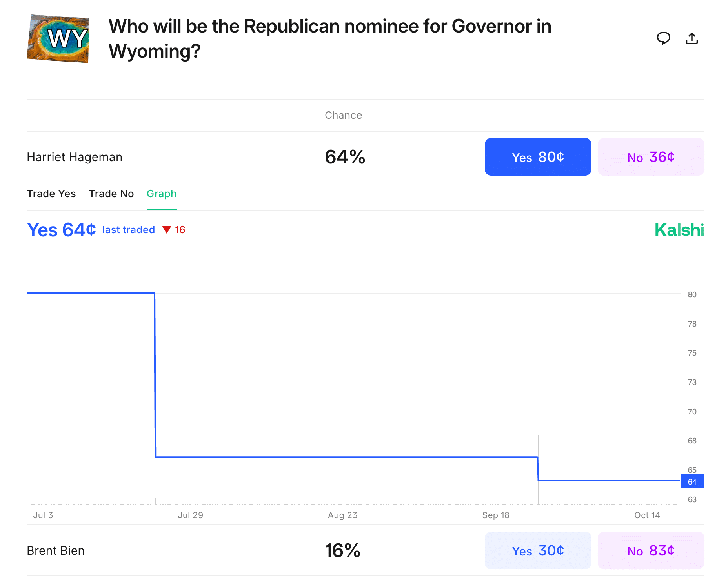Switch to the Trade No tab

point(111,194)
